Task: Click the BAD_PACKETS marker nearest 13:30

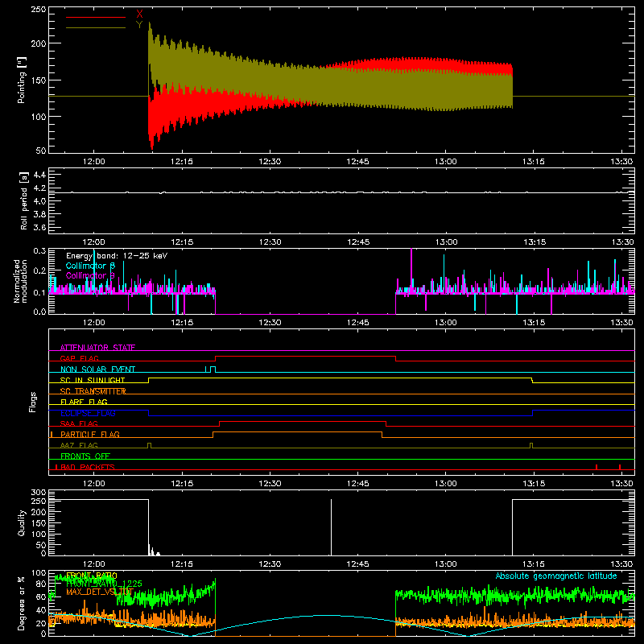Action: pyautogui.click(x=620, y=467)
